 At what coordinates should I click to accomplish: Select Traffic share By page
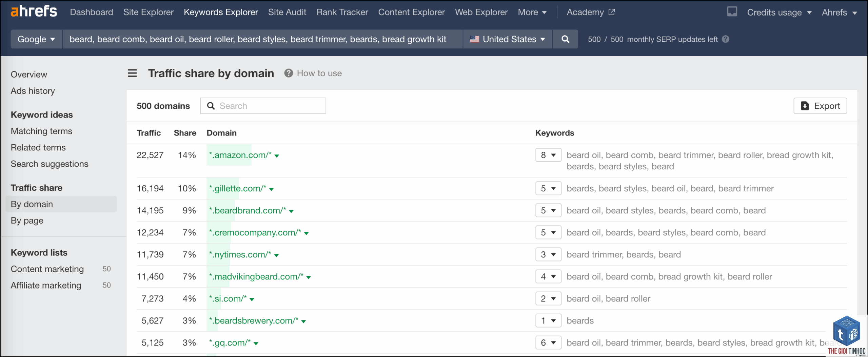coord(27,220)
